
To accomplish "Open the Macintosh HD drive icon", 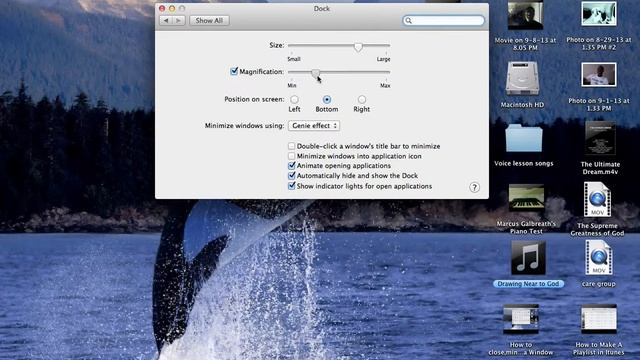I will (x=522, y=79).
